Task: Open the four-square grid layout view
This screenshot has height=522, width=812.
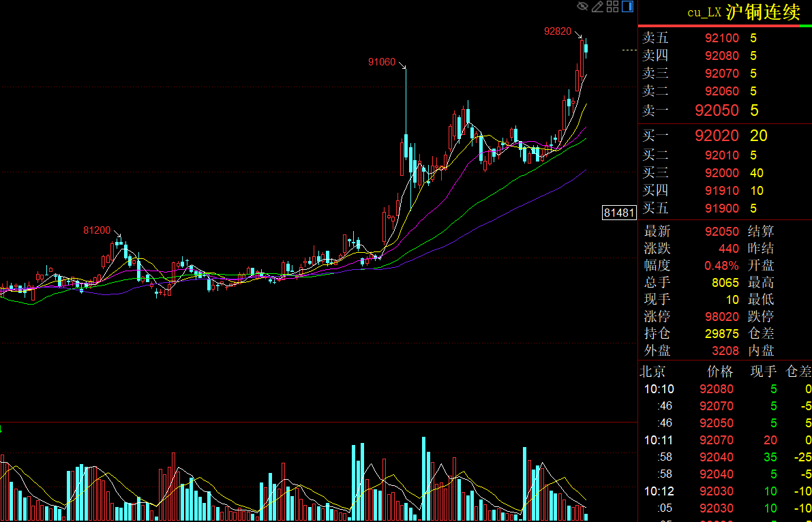Action: pos(612,7)
